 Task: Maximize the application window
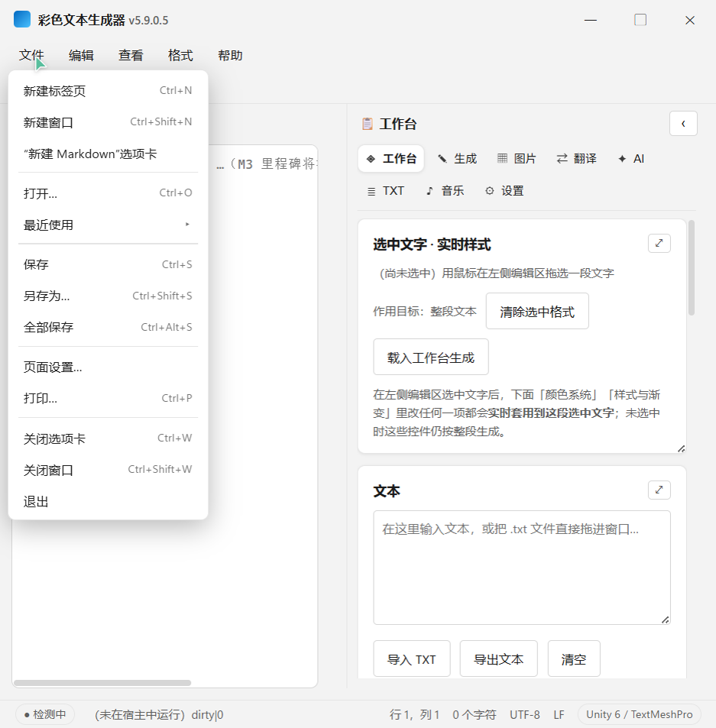[x=640, y=20]
